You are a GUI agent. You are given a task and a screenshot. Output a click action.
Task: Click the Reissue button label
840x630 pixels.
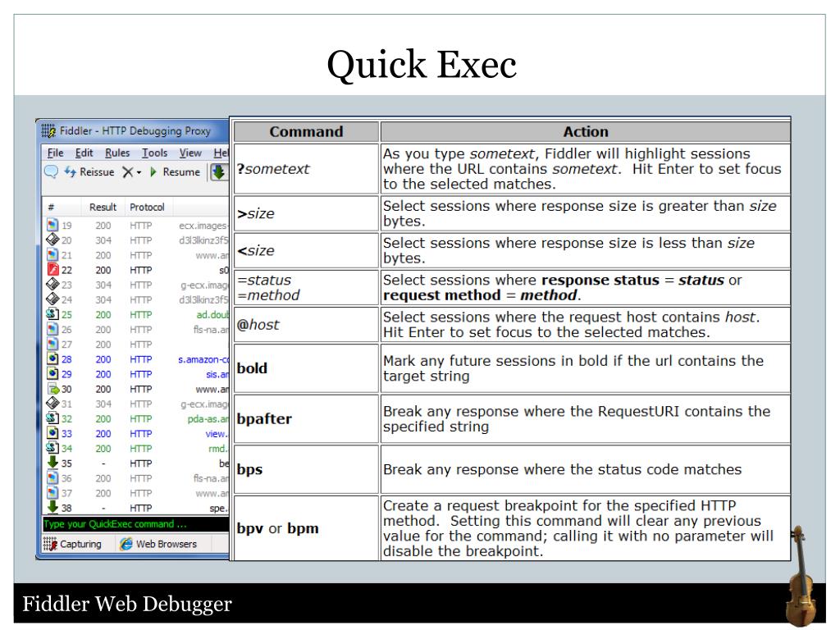pyautogui.click(x=97, y=172)
